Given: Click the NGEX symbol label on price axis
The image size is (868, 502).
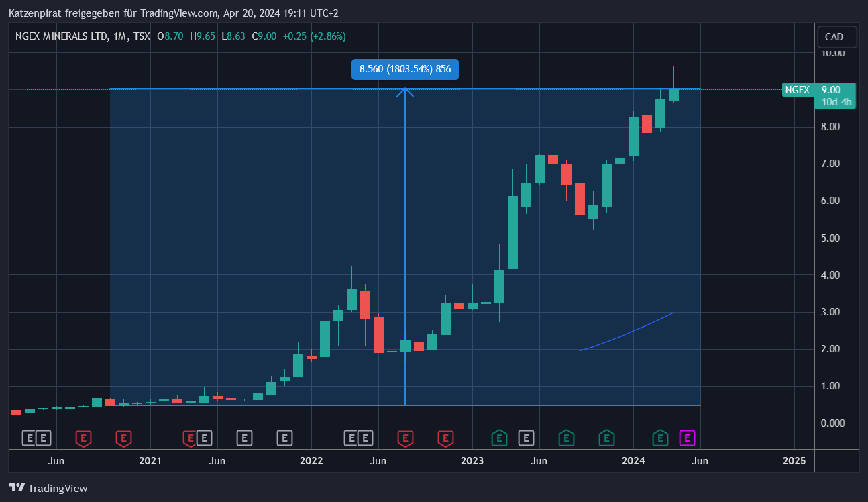Looking at the screenshot, I should [x=798, y=89].
